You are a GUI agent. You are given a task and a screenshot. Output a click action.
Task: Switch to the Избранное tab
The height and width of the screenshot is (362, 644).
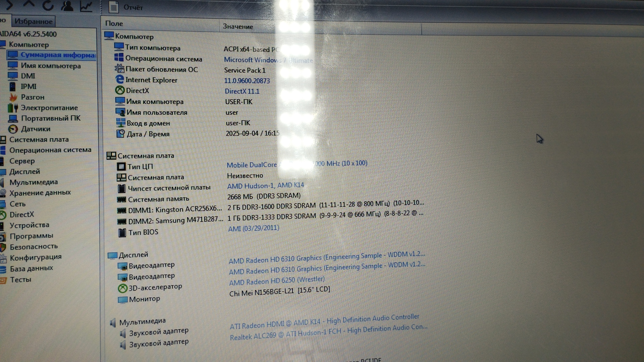tap(33, 21)
